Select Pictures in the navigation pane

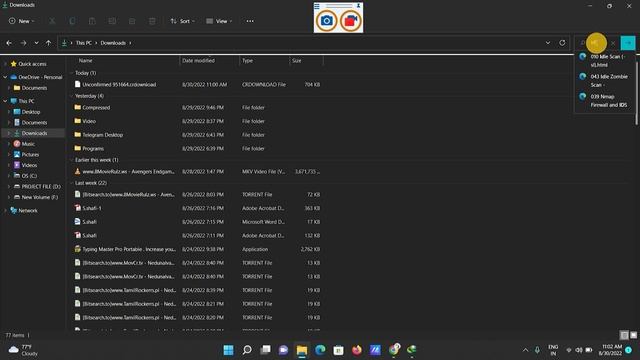pos(30,154)
